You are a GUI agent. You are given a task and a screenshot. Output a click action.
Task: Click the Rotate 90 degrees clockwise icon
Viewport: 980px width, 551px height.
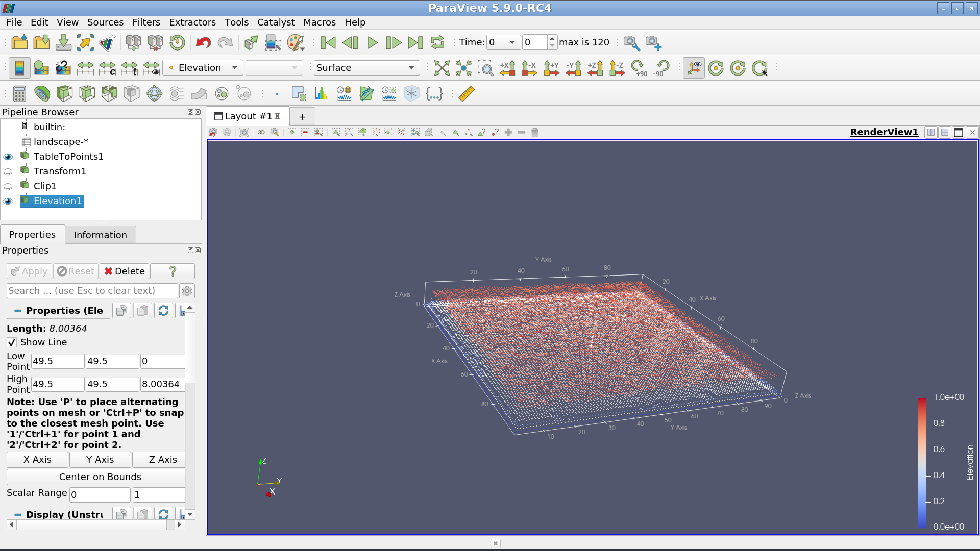638,68
